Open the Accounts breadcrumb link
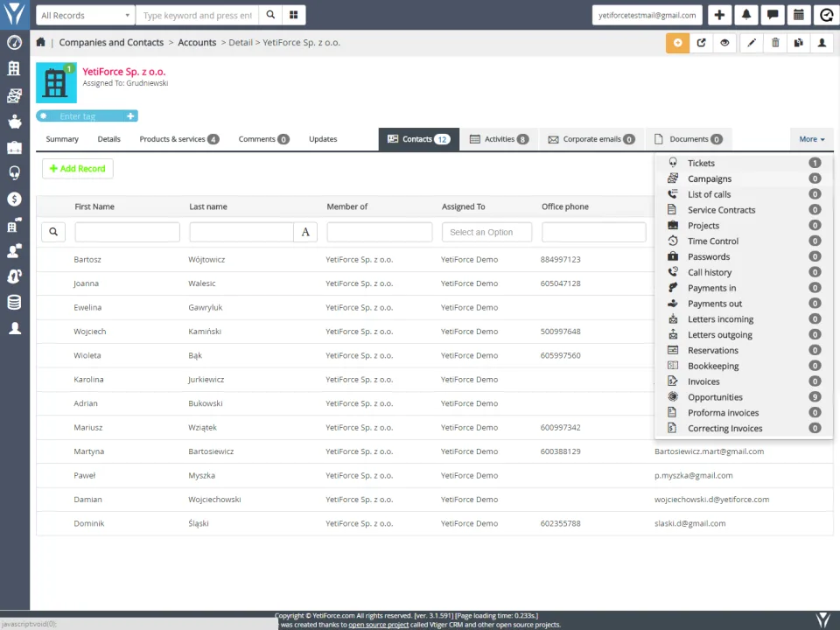The image size is (840, 630). click(x=197, y=42)
